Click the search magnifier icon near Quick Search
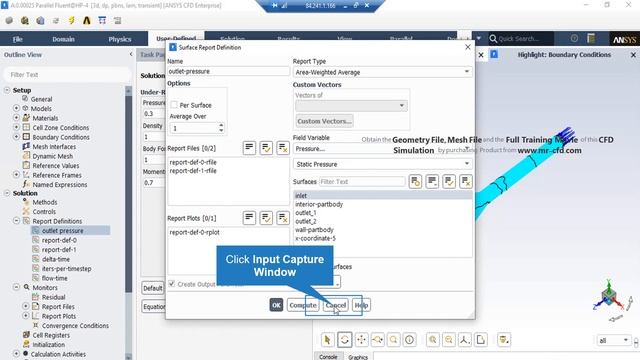 [x=493, y=39]
